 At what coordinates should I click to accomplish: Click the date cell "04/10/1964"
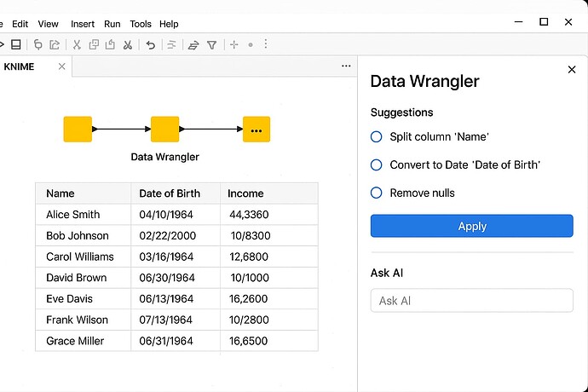(x=176, y=215)
